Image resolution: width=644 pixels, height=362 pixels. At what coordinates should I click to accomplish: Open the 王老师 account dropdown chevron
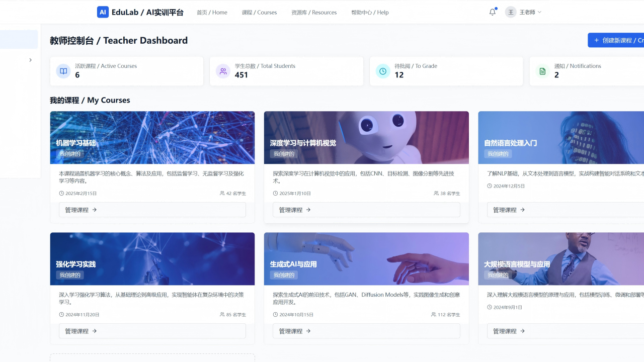click(540, 12)
